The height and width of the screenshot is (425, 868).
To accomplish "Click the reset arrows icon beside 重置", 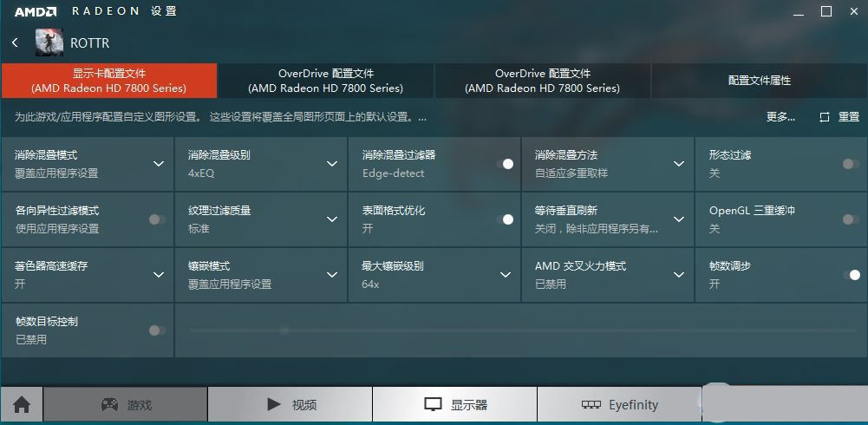I will tap(825, 117).
